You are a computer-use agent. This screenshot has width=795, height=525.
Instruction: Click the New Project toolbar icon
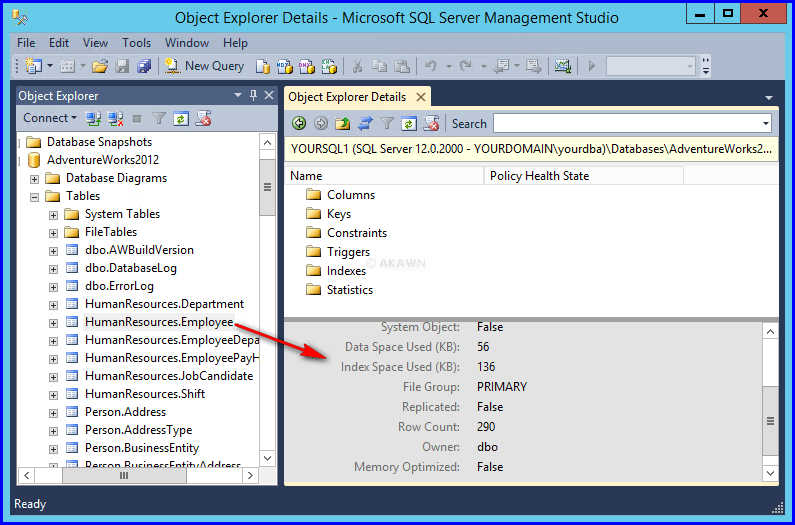(x=34, y=66)
